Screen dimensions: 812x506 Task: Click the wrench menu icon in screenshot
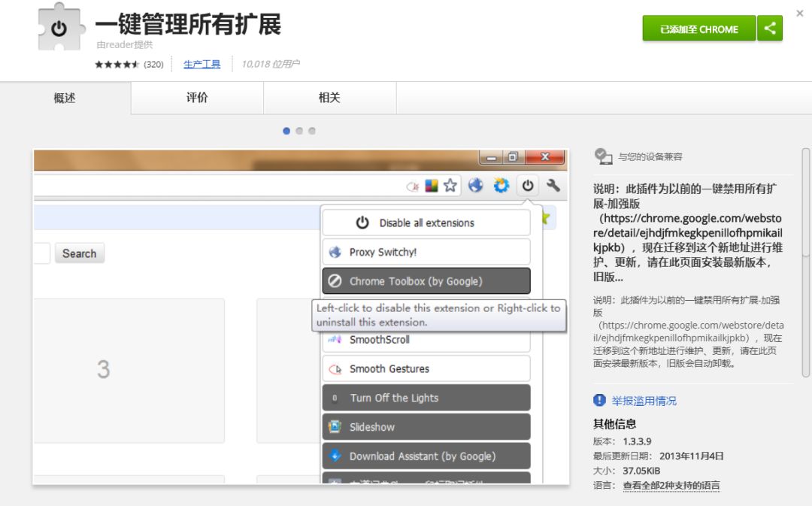[553, 185]
